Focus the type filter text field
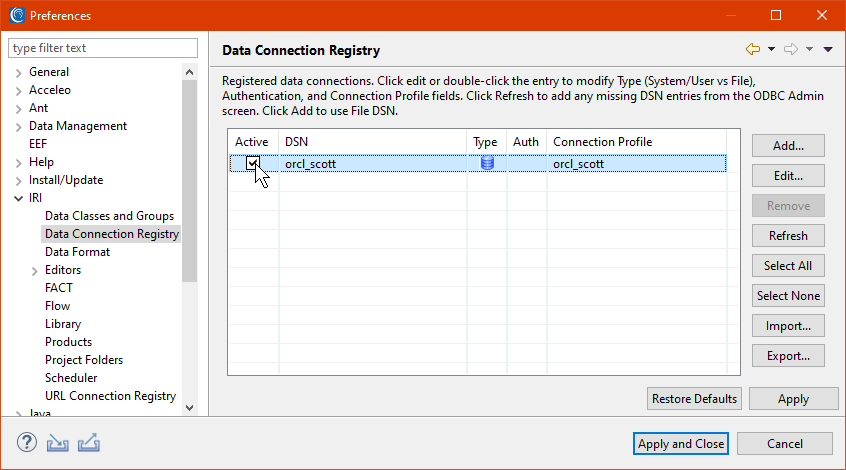Screen dimensions: 846x470 pyautogui.click(x=103, y=48)
